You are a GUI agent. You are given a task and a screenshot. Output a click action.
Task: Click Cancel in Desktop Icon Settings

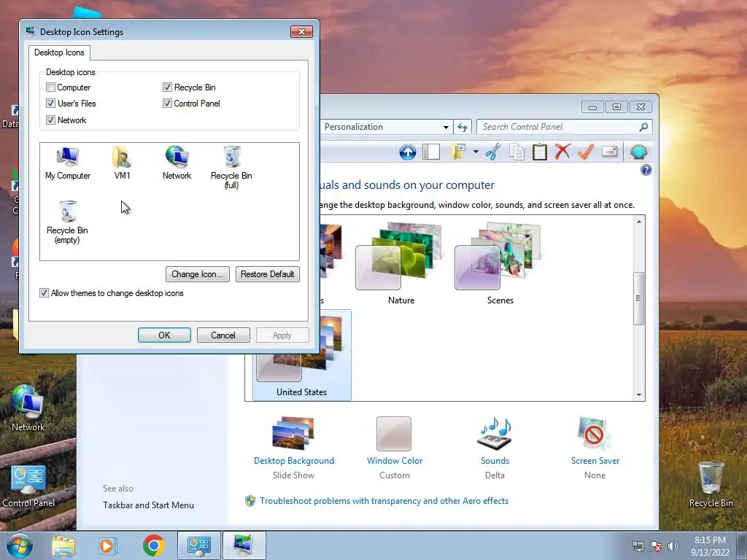[x=223, y=335]
